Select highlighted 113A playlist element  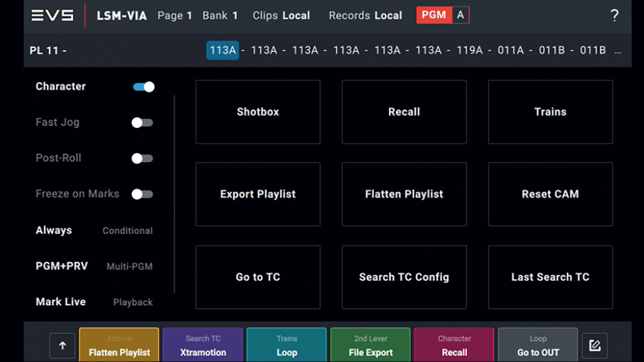tap(222, 50)
